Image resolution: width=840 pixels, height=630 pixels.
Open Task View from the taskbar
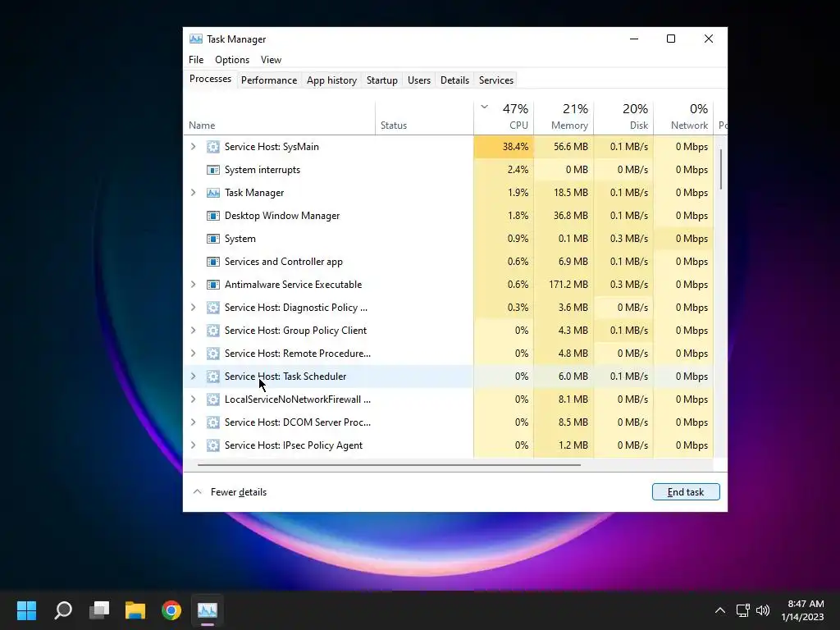tap(99, 610)
